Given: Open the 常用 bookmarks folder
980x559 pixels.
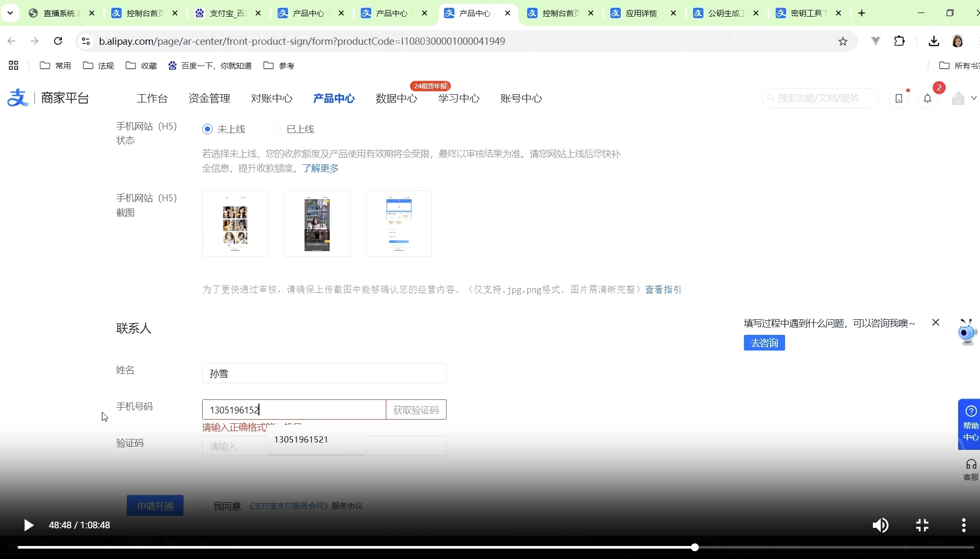Looking at the screenshot, I should click(x=55, y=66).
